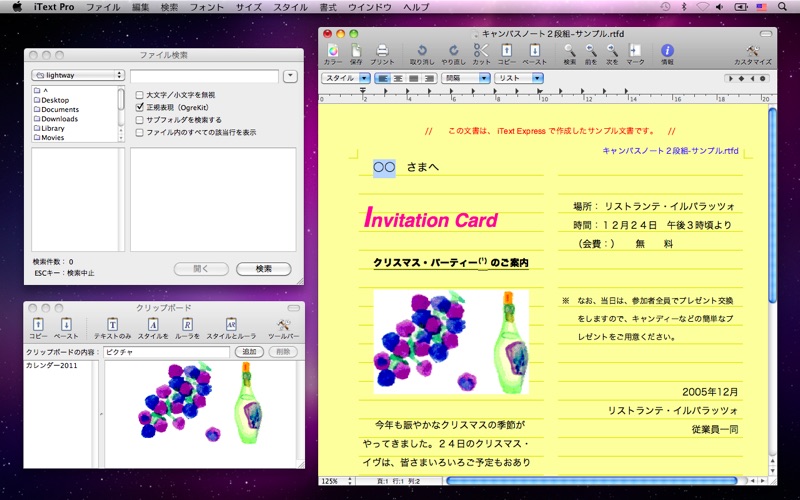The image size is (800, 500).
Task: Enable サブフォルダを検索する checkbox
Action: coord(139,120)
